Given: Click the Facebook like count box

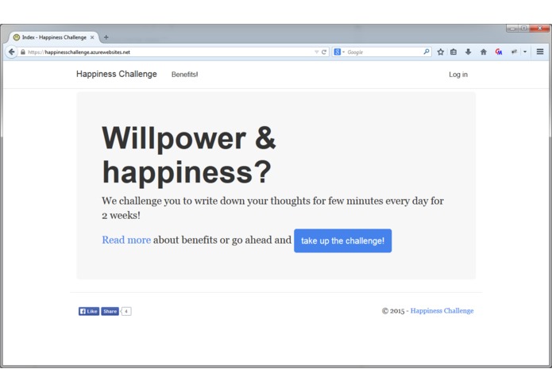Looking at the screenshot, I should click(x=126, y=311).
